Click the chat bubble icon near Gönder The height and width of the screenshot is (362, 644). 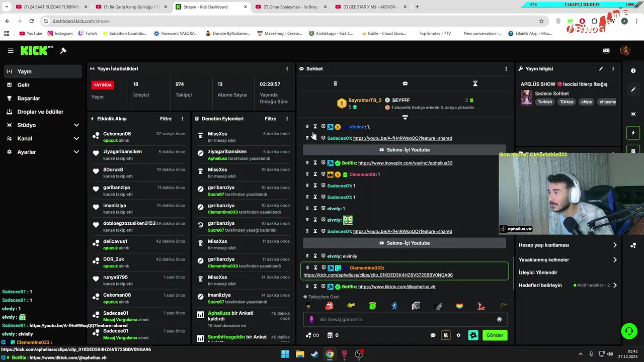(x=433, y=335)
